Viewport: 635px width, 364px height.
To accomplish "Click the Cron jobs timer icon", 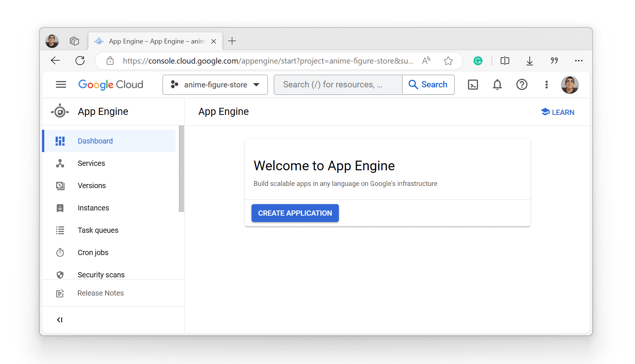I will [x=60, y=252].
